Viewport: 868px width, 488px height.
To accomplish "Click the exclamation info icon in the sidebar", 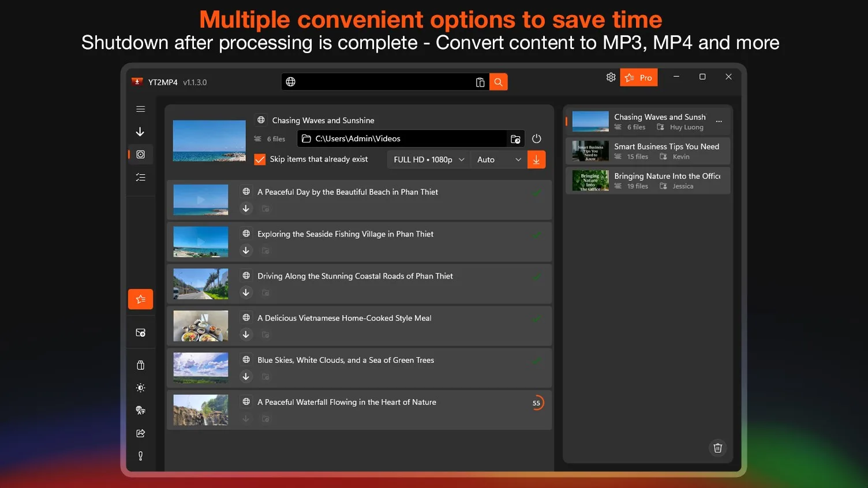I will (x=140, y=456).
